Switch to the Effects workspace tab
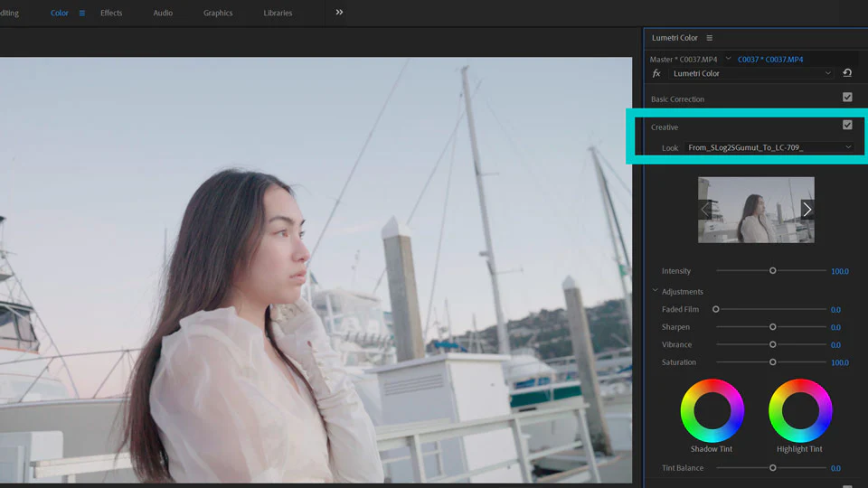868x488 pixels. (x=111, y=14)
